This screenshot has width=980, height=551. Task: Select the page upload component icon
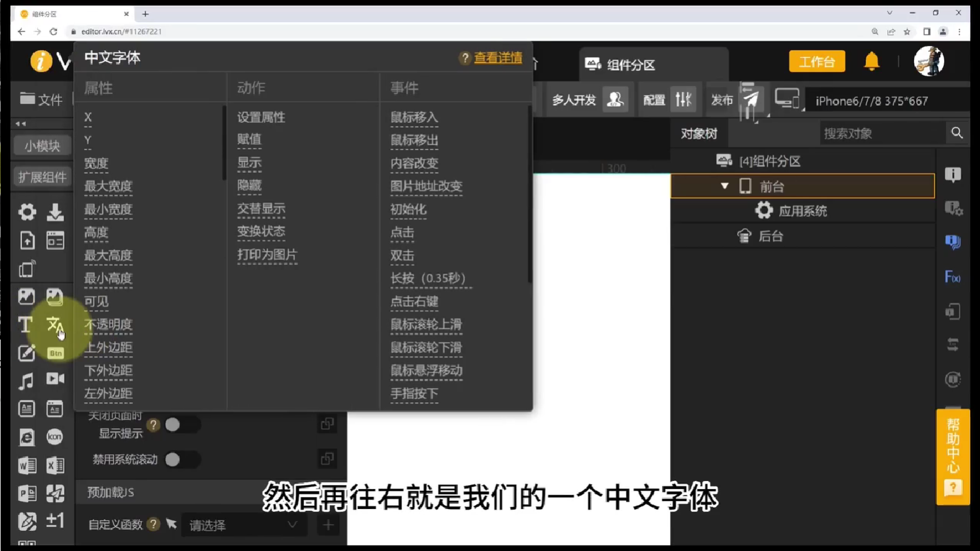pos(27,240)
